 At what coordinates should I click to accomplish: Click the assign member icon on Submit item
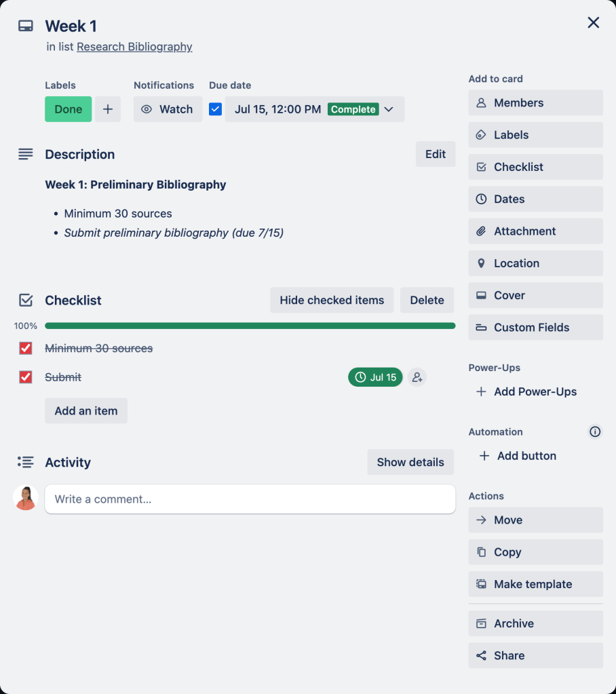click(x=417, y=377)
